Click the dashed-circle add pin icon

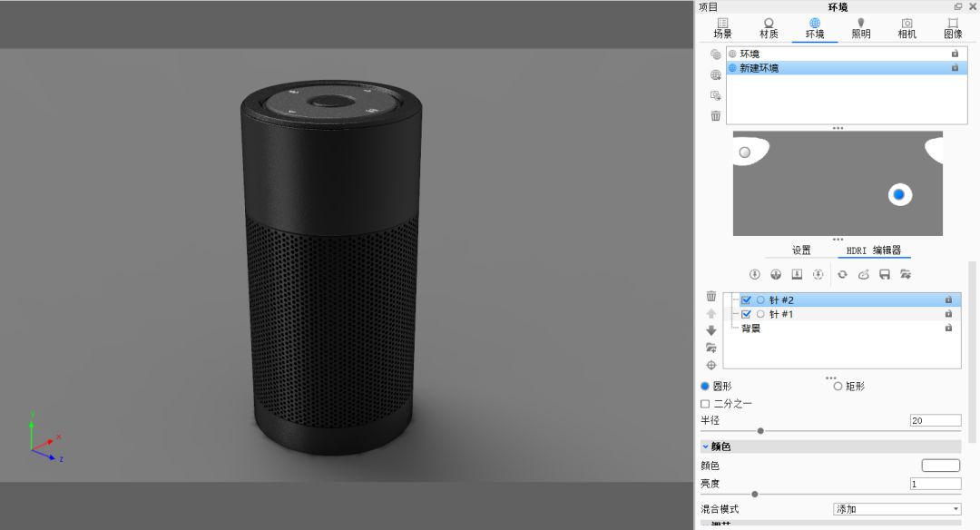pyautogui.click(x=818, y=274)
